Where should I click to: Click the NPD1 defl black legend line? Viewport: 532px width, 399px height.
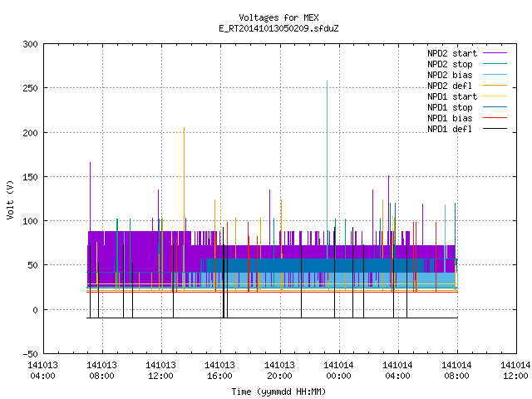[x=495, y=129]
